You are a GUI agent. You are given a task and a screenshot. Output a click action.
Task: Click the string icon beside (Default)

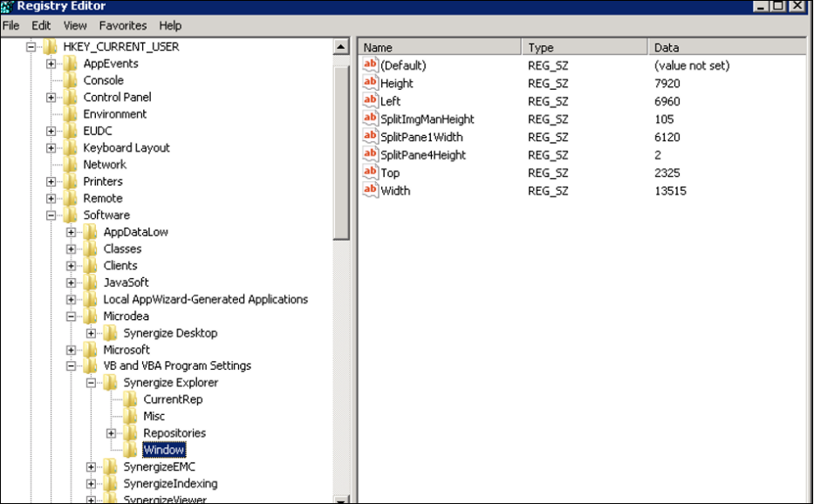pos(370,65)
